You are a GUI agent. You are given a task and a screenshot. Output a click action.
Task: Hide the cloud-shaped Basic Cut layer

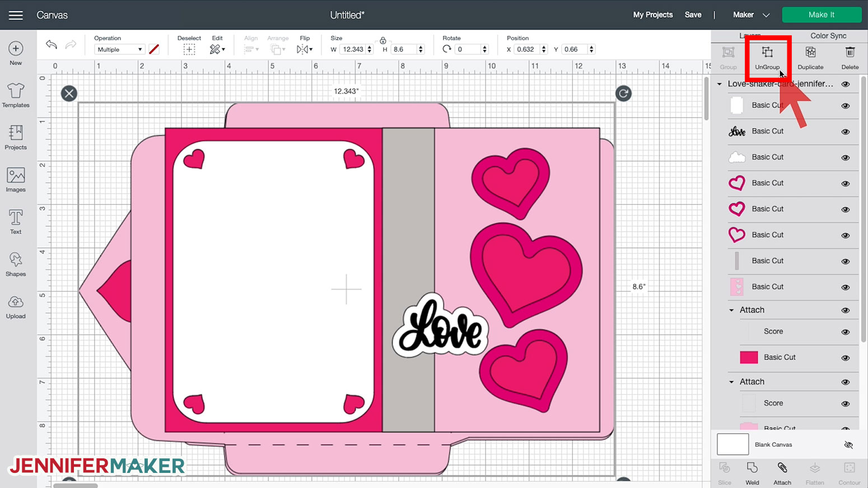846,158
